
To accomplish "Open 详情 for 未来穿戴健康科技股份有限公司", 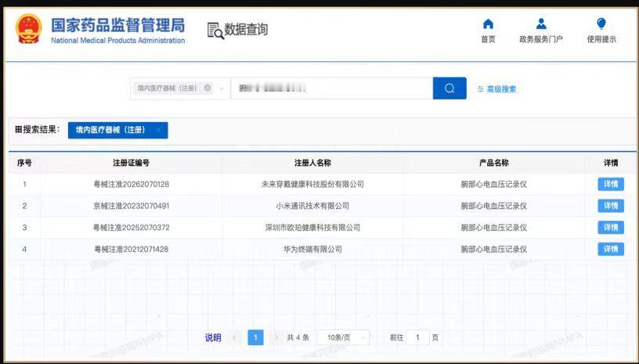I will [x=611, y=184].
